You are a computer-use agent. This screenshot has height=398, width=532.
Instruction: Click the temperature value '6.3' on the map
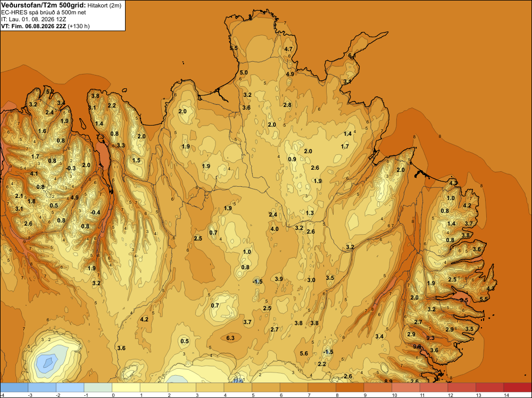[230, 338]
